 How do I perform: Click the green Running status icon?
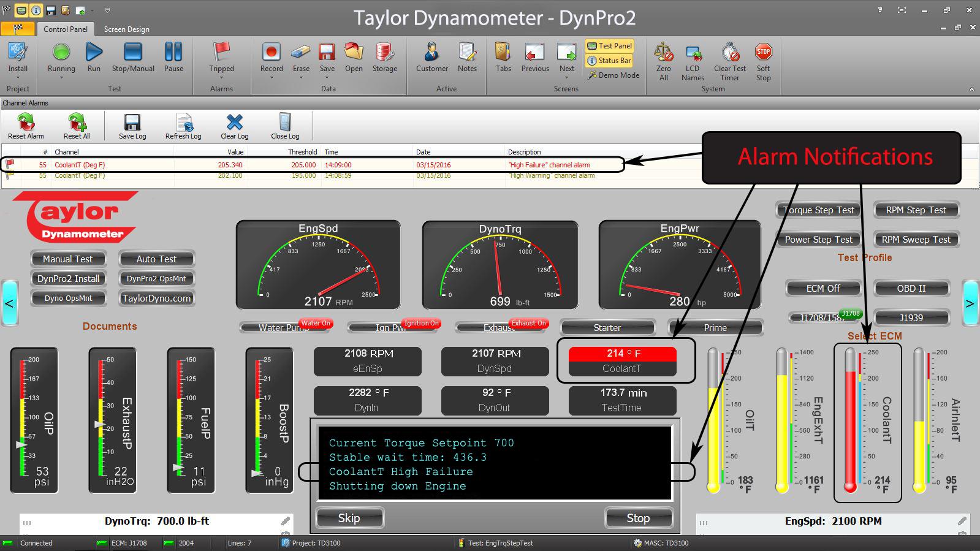tap(61, 52)
